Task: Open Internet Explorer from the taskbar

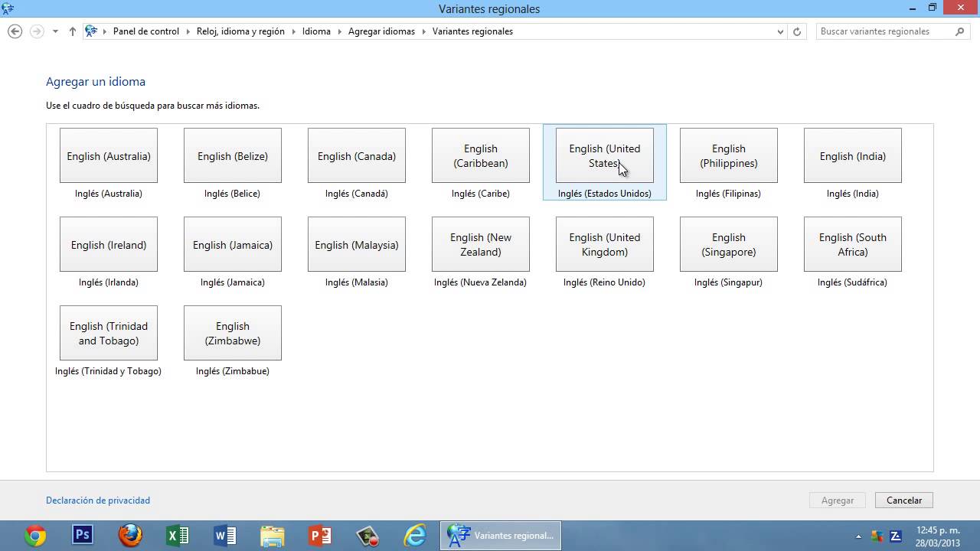Action: tap(415, 536)
